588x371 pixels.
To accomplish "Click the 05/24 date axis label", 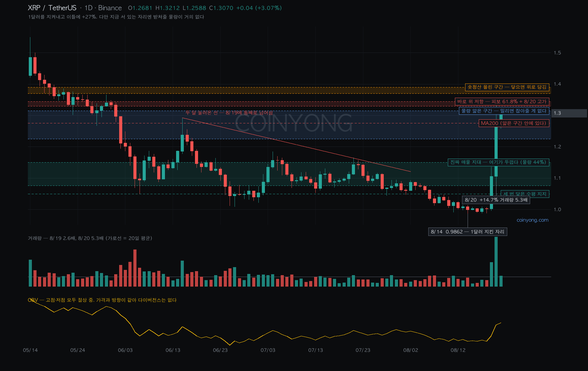I will pos(78,350).
